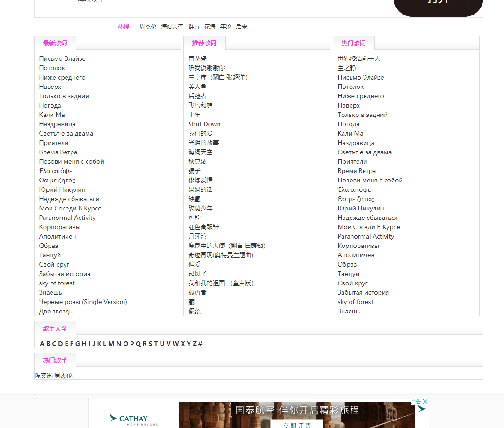Open 海阔天空 in 推荐歌词 list
Image resolution: width=504 pixels, height=428 pixels.
click(201, 152)
